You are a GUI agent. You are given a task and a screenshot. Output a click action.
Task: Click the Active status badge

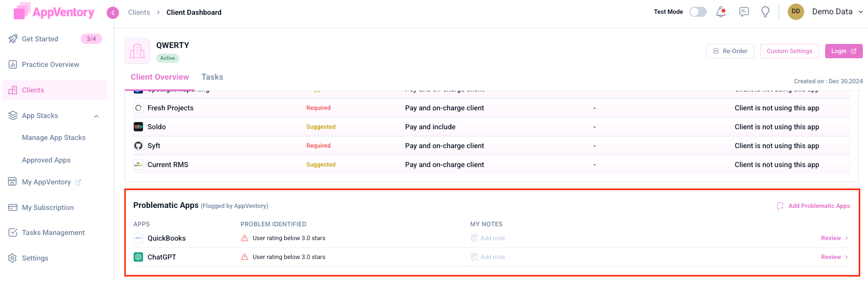(167, 58)
